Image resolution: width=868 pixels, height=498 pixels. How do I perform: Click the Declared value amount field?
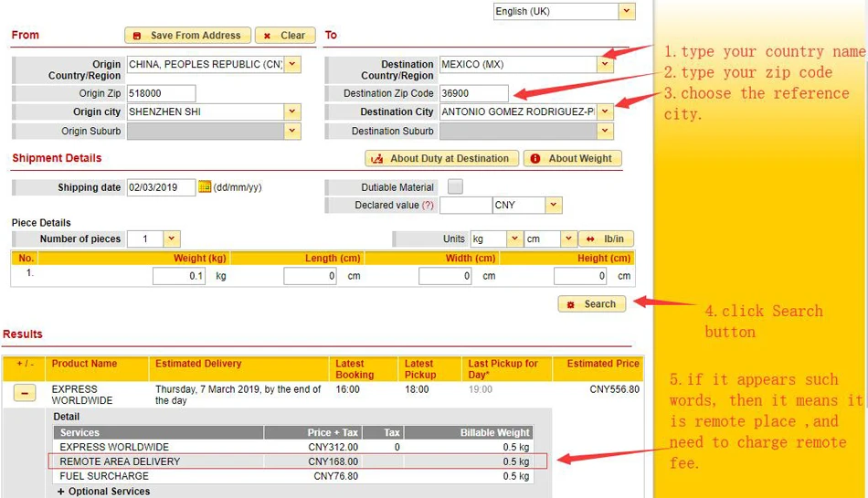[466, 206]
